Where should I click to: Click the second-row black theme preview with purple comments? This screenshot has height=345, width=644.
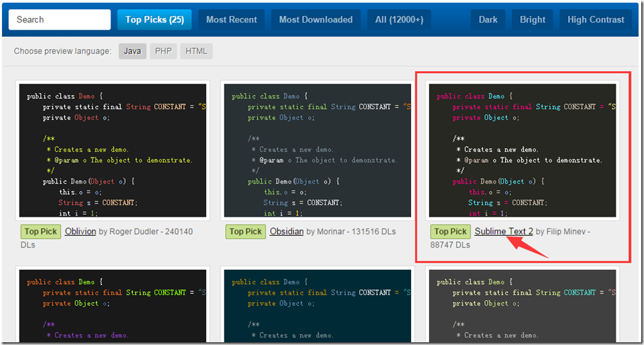click(113, 306)
